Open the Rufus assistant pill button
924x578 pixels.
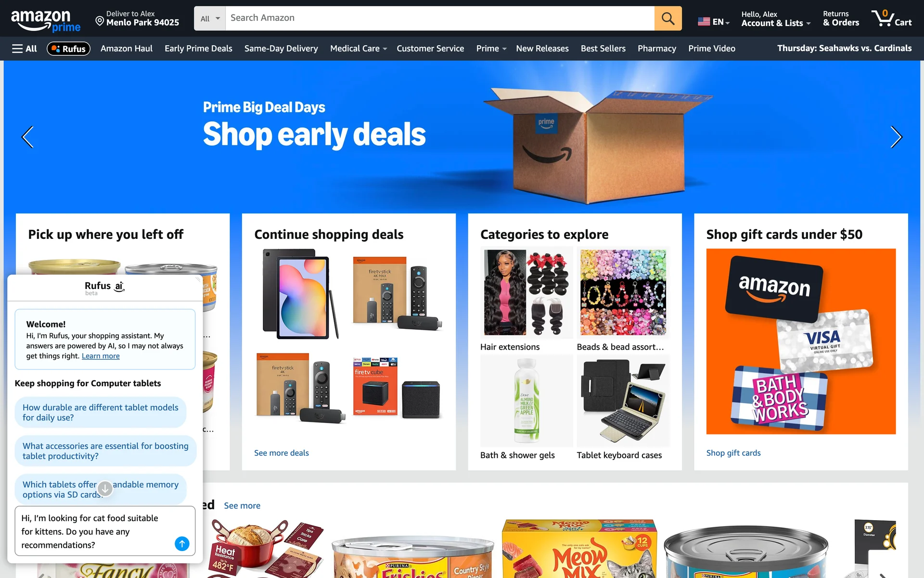click(x=68, y=49)
